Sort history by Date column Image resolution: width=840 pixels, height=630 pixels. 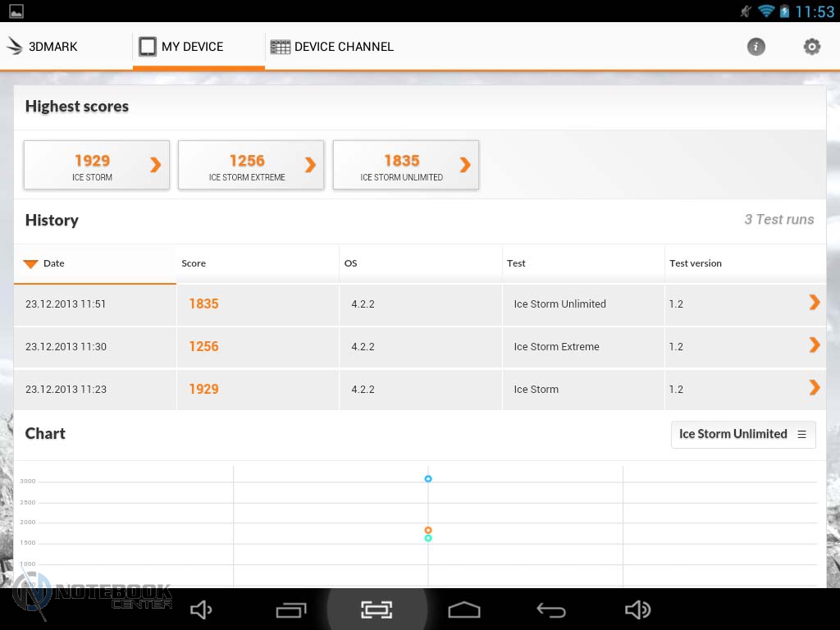53,263
